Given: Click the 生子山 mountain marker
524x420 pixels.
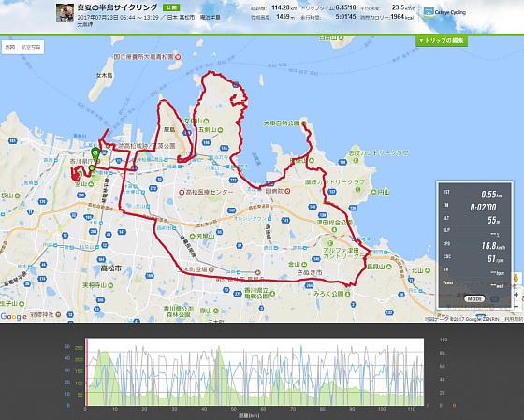Looking at the screenshot, I should tap(22, 304).
